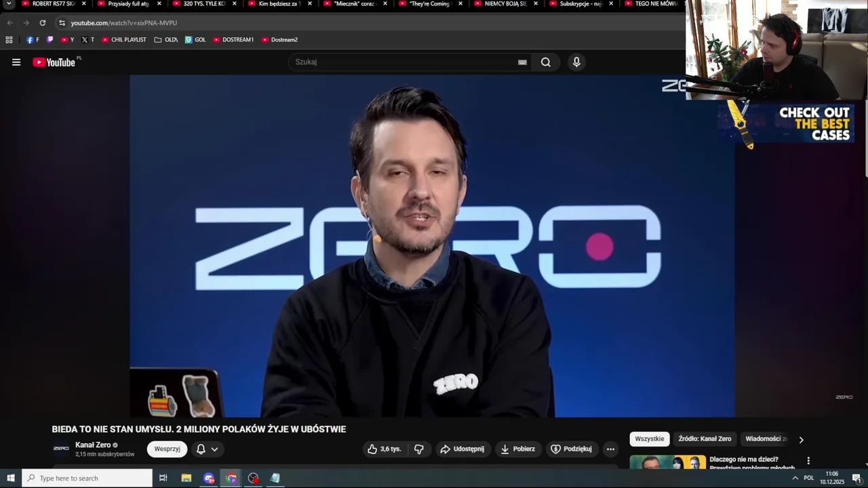
Task: Open CHIL PLAYLIST bookmark
Action: (123, 40)
